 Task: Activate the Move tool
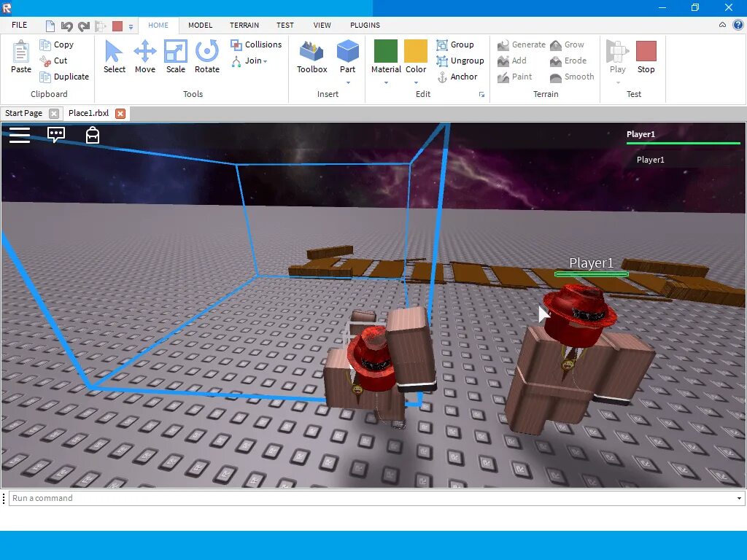click(145, 57)
